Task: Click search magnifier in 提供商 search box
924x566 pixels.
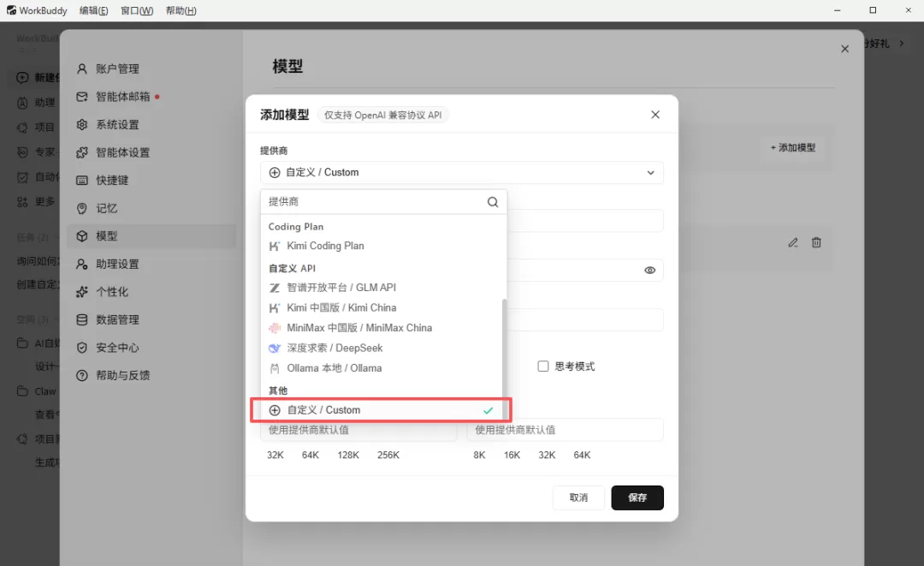Action: coord(493,202)
